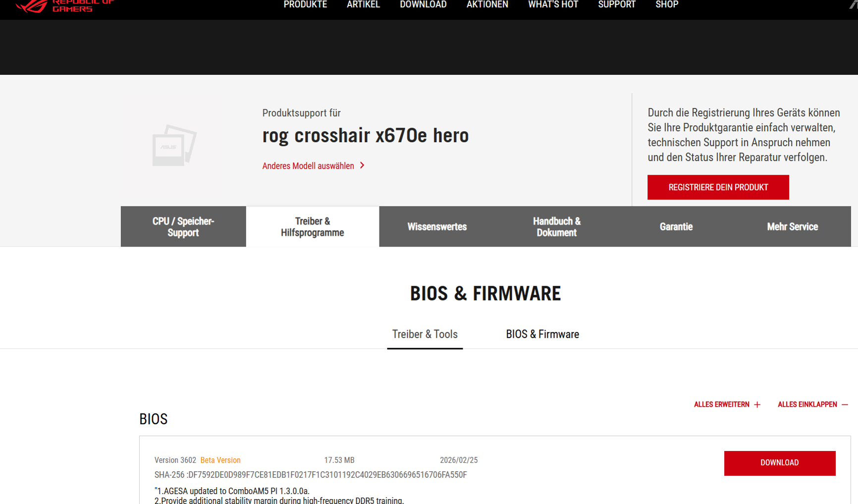Screen dimensions: 858x504
Task: Open the DOWNLOAD menu item
Action: pos(423,4)
